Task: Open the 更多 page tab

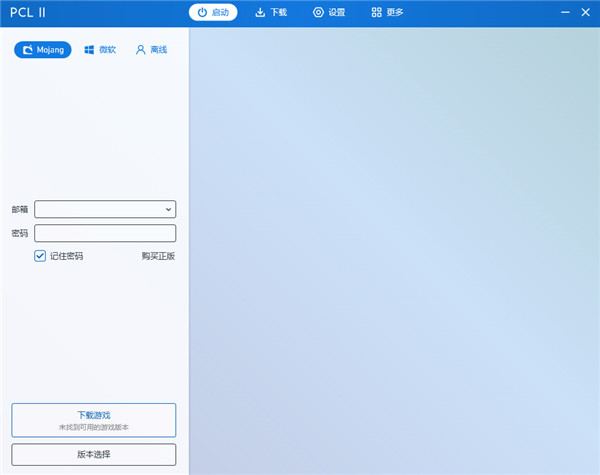Action: click(387, 13)
